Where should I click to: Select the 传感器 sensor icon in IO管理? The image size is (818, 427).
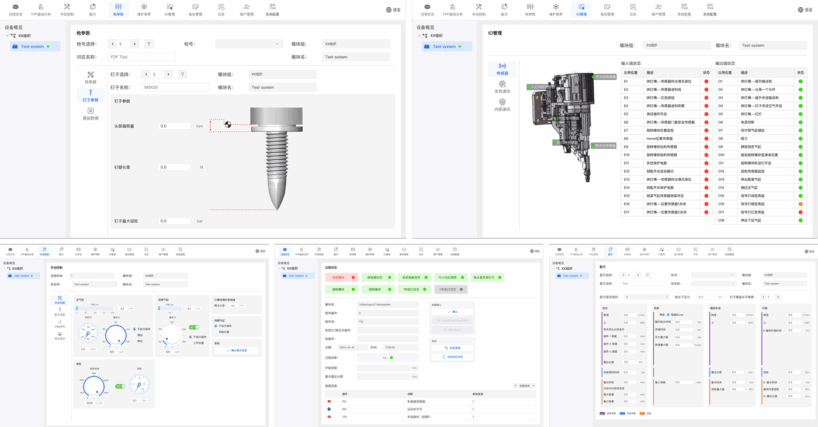pos(502,70)
